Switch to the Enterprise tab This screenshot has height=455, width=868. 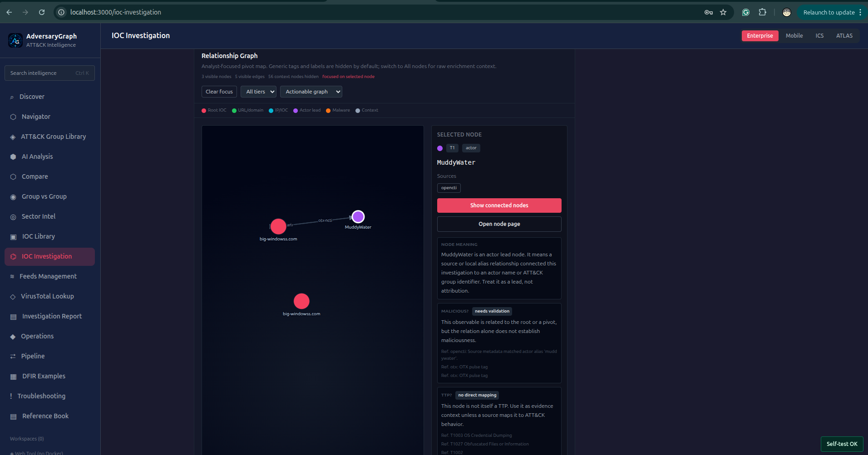point(760,36)
